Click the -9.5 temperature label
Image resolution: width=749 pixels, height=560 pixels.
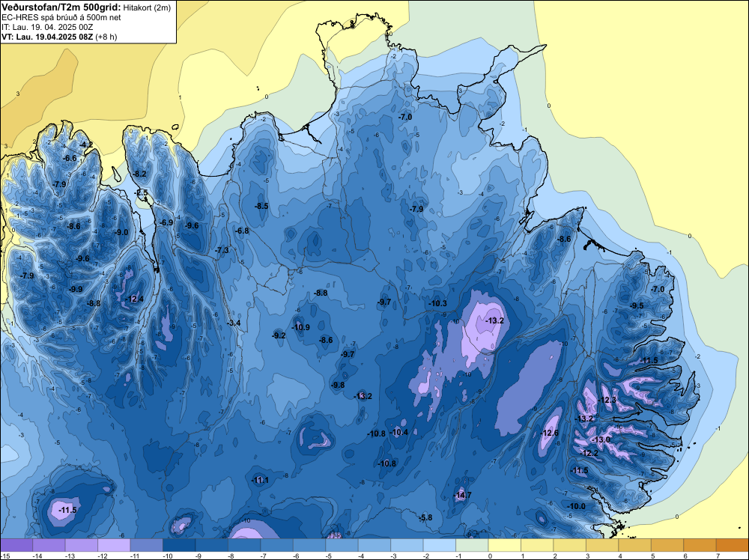tap(636, 305)
